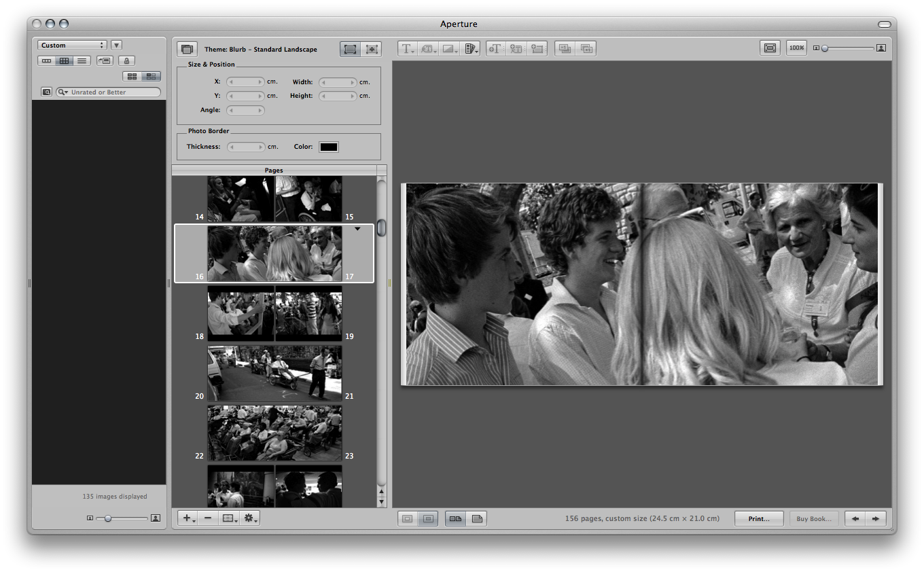The height and width of the screenshot is (572, 924).
Task: Go to next page with right arrow
Action: pyautogui.click(x=876, y=519)
